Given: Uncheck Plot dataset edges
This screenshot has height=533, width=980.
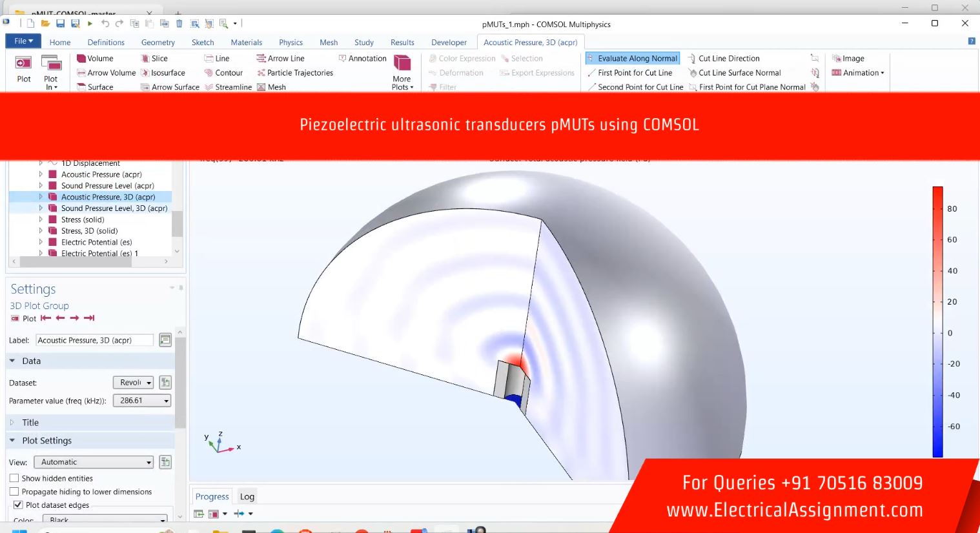Looking at the screenshot, I should [18, 505].
